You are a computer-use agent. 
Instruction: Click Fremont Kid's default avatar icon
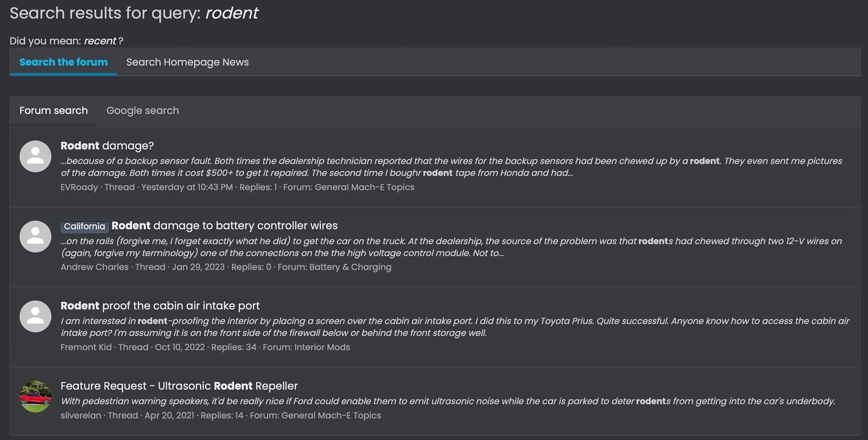(35, 316)
